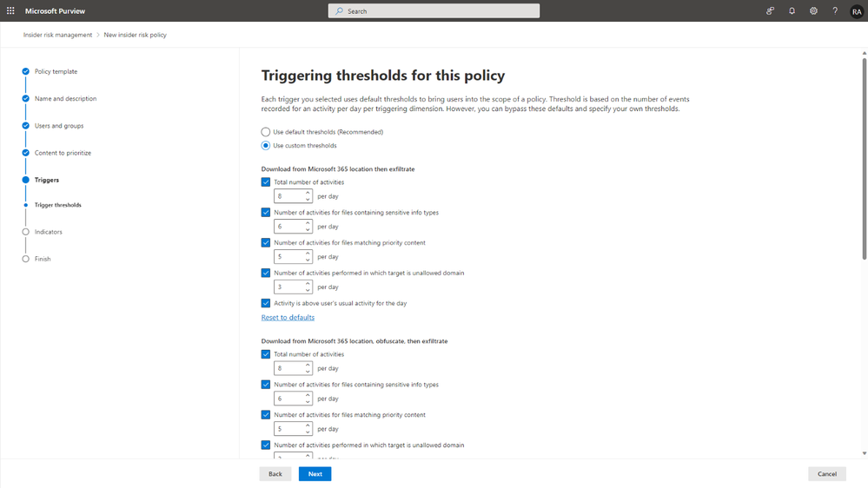This screenshot has width=868, height=488.
Task: Go to Name and description step
Action: point(65,98)
